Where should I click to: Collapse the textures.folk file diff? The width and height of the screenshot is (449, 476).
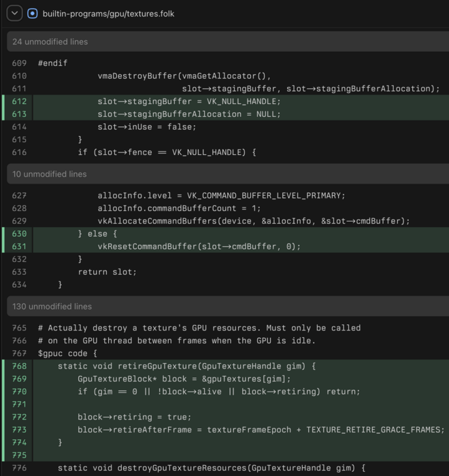[x=14, y=14]
